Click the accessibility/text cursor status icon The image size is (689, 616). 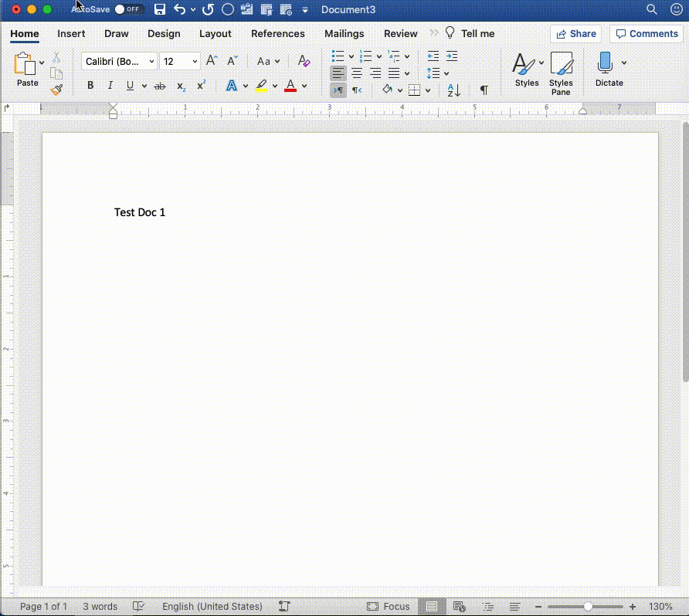(x=284, y=606)
